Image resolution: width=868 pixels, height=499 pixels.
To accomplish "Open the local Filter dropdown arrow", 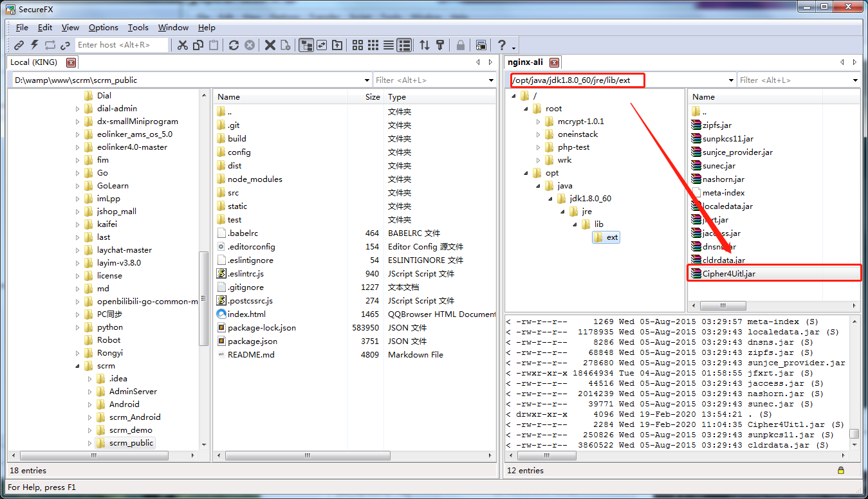I will (491, 80).
